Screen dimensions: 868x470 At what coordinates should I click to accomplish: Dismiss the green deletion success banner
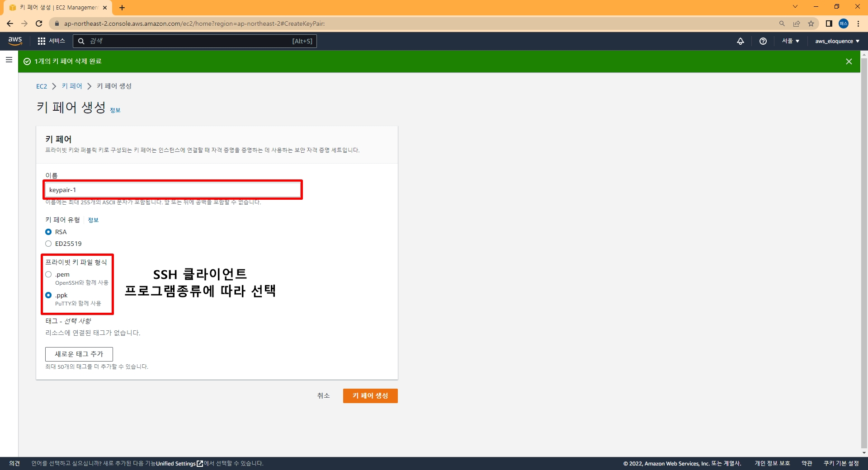(849, 61)
